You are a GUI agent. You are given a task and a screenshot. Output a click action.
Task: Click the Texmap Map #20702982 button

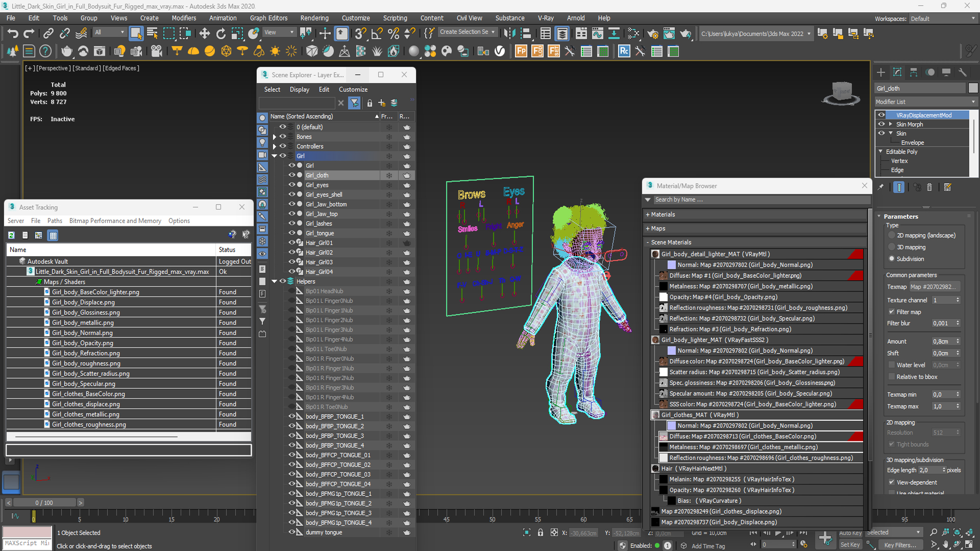[x=935, y=287]
